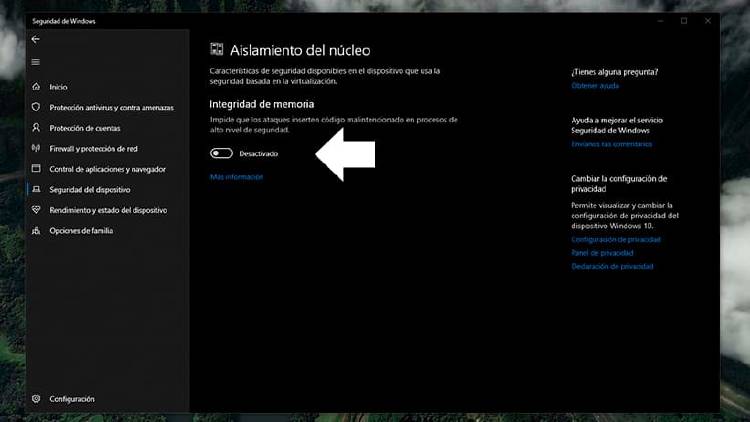This screenshot has width=750, height=422.
Task: Open Firewall y protección de red
Action: click(93, 149)
